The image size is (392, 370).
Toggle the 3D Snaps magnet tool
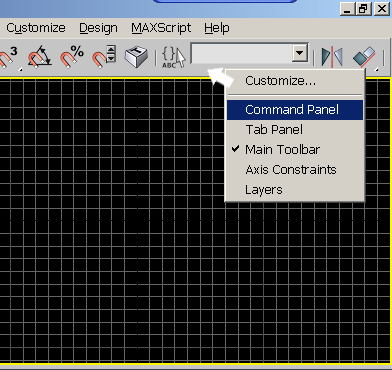point(9,57)
